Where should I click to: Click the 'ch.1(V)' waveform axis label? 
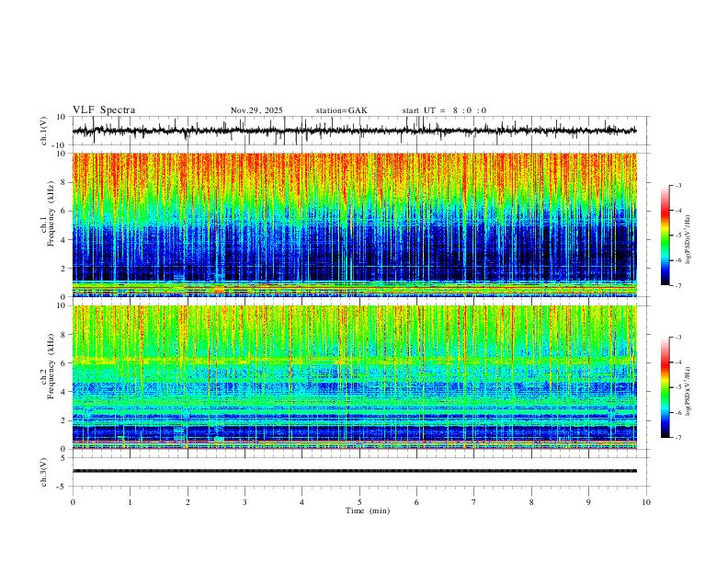45,131
